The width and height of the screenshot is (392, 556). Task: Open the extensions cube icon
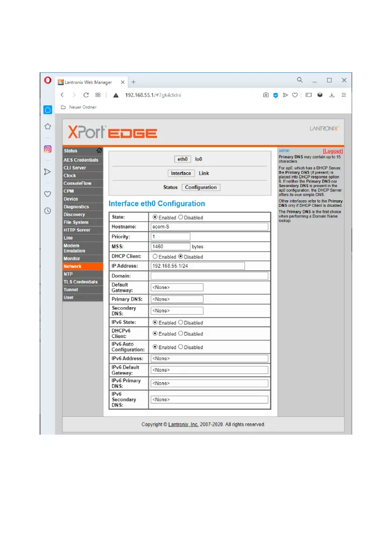[320, 95]
